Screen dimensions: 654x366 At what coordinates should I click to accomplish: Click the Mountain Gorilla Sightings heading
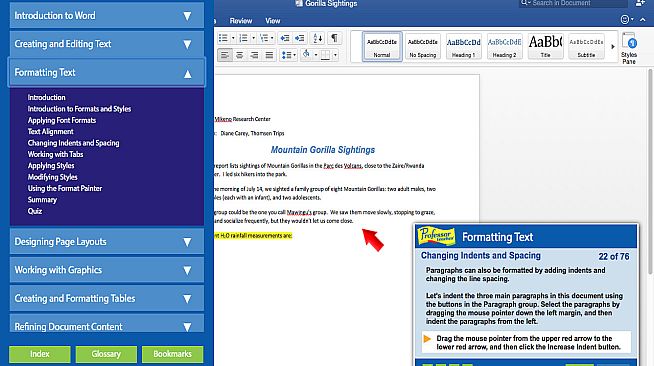point(323,150)
